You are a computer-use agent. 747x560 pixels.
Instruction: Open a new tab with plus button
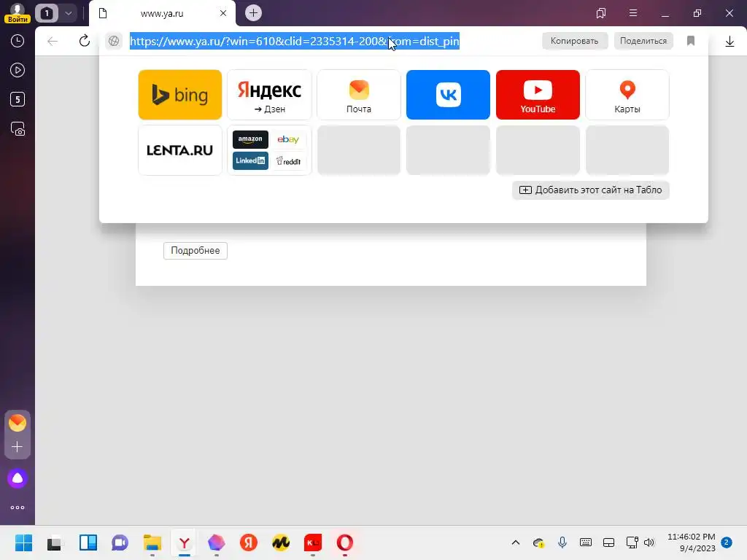[x=253, y=13]
